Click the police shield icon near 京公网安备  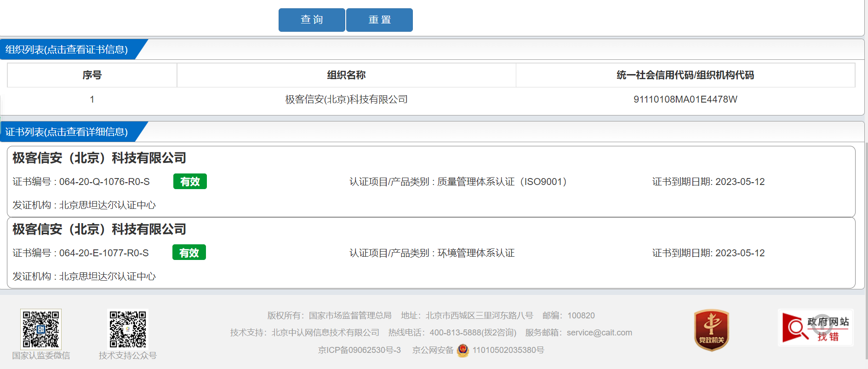tap(463, 350)
